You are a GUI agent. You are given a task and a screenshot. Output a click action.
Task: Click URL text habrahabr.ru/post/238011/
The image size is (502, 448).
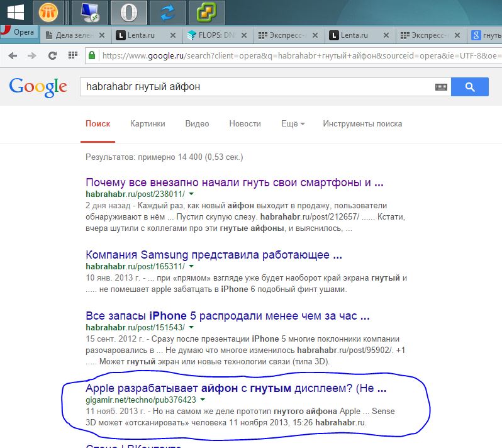point(135,194)
